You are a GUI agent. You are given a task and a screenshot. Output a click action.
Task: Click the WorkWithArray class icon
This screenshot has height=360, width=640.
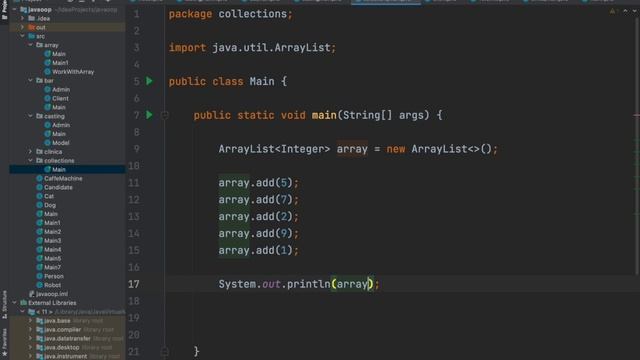coord(47,72)
